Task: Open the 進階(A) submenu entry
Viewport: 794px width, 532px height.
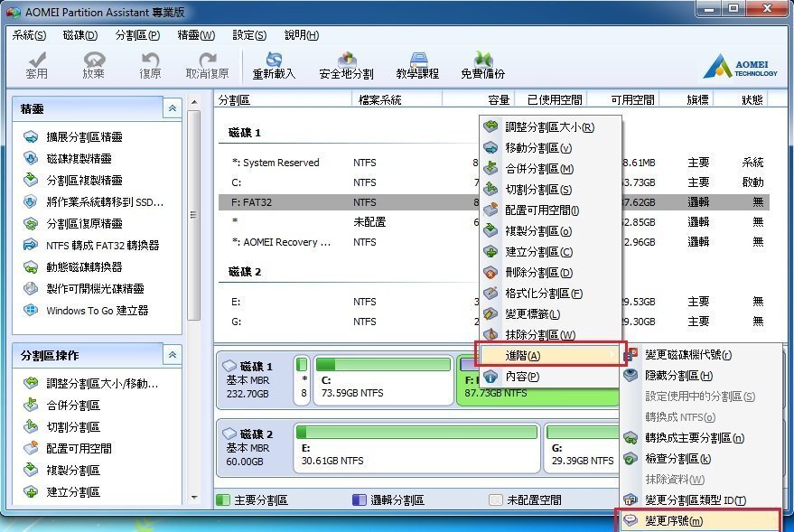Action: 551,355
